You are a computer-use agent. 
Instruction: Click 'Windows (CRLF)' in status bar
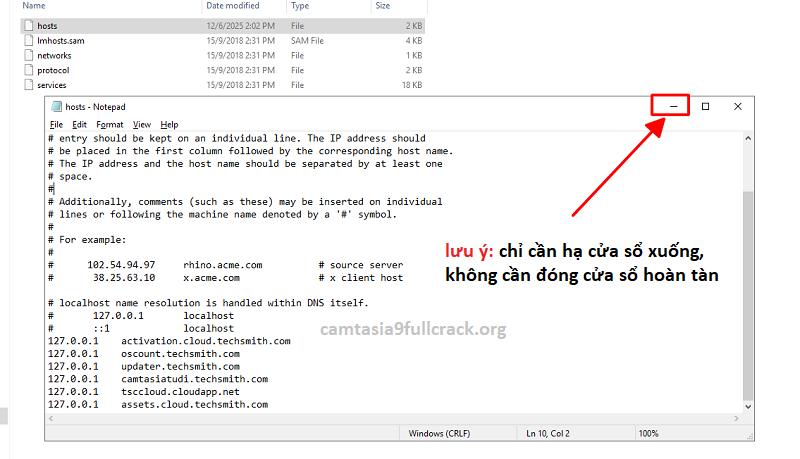click(x=439, y=434)
